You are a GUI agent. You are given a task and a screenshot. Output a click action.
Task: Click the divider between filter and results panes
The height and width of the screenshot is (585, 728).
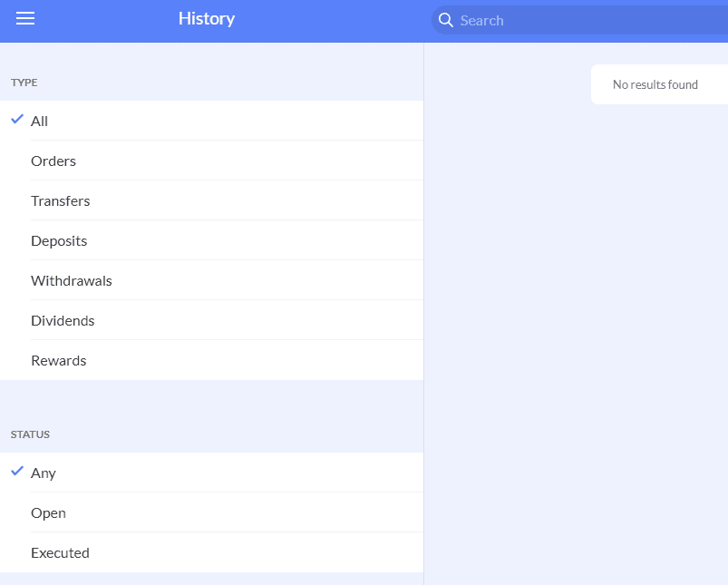coord(423,314)
